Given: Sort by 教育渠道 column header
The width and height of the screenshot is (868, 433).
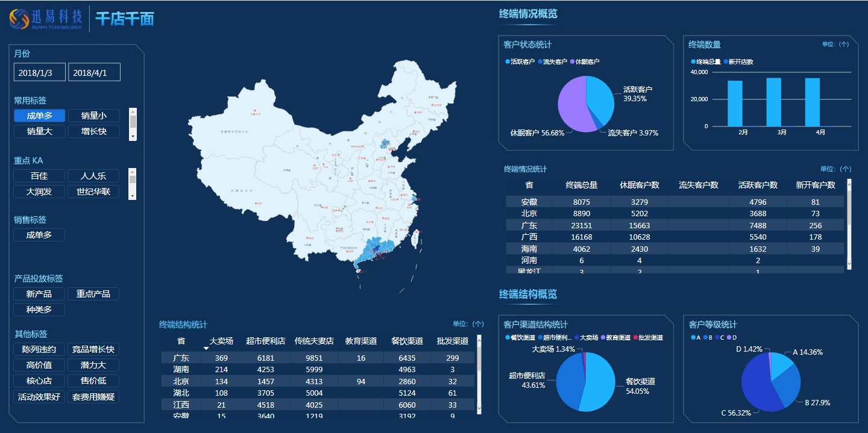Looking at the screenshot, I should tap(361, 341).
